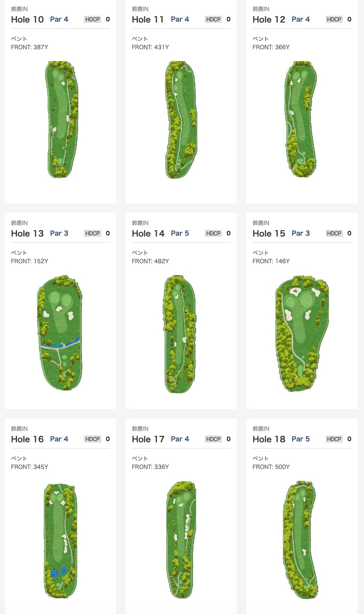Select the Par 3 label on Hole 13
Viewport: 364px width, 614px height.
pyautogui.click(x=59, y=233)
